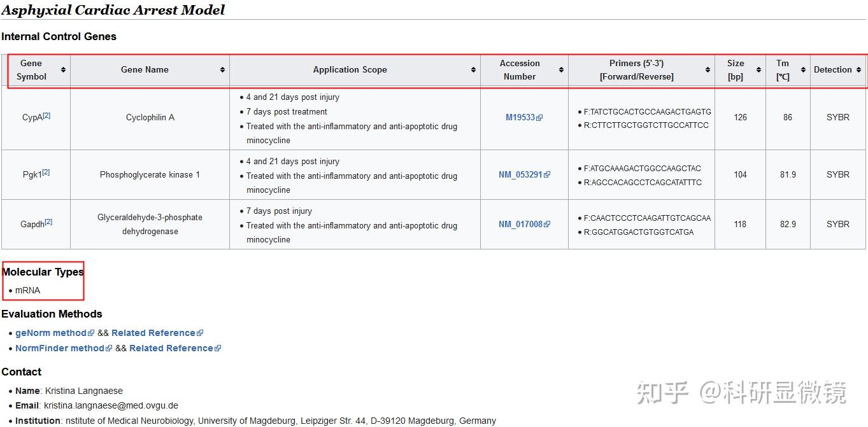Viewport: 868px width, 427px height.
Task: Click the mRNA list item
Action: 27,290
